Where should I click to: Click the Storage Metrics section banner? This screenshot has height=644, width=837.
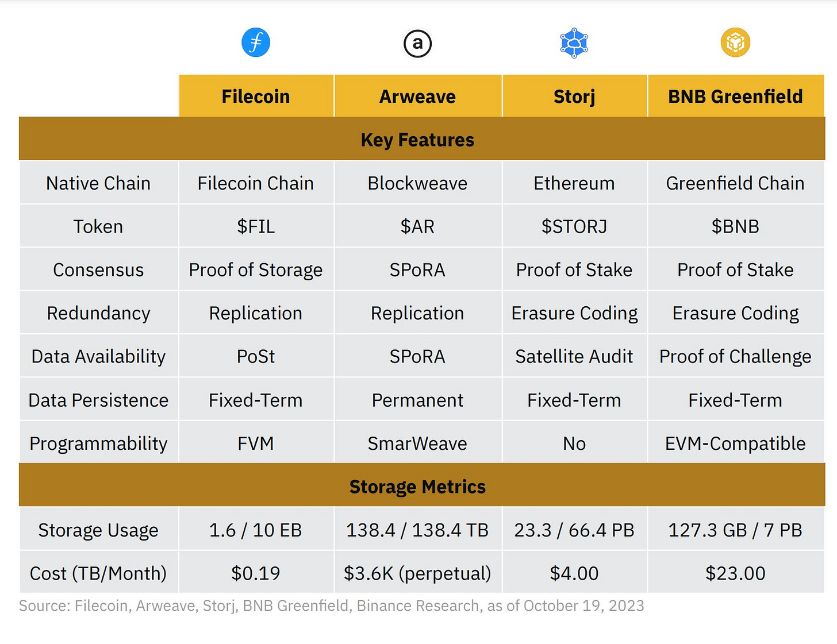(x=422, y=486)
